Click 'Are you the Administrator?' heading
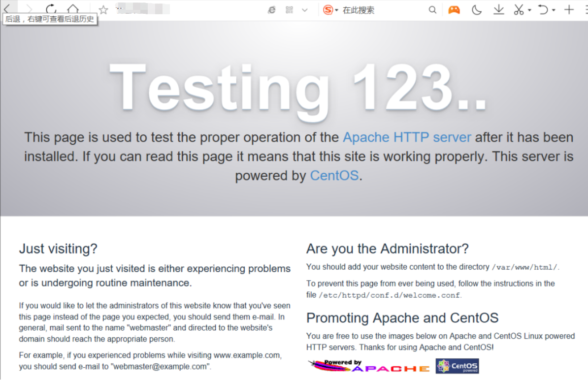This screenshot has width=588, height=380. 388,249
